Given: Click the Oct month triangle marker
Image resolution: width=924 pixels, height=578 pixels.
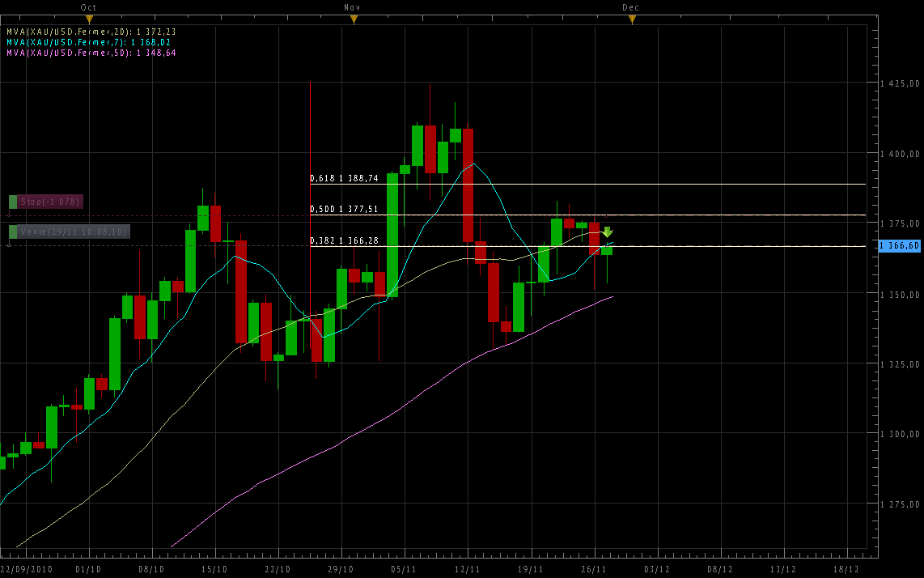Looking at the screenshot, I should pos(89,18).
